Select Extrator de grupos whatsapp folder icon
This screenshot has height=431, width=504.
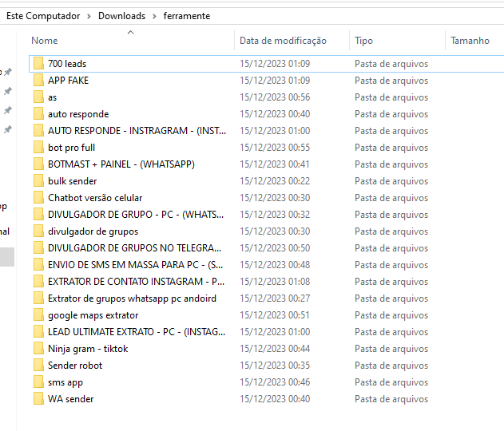38,298
